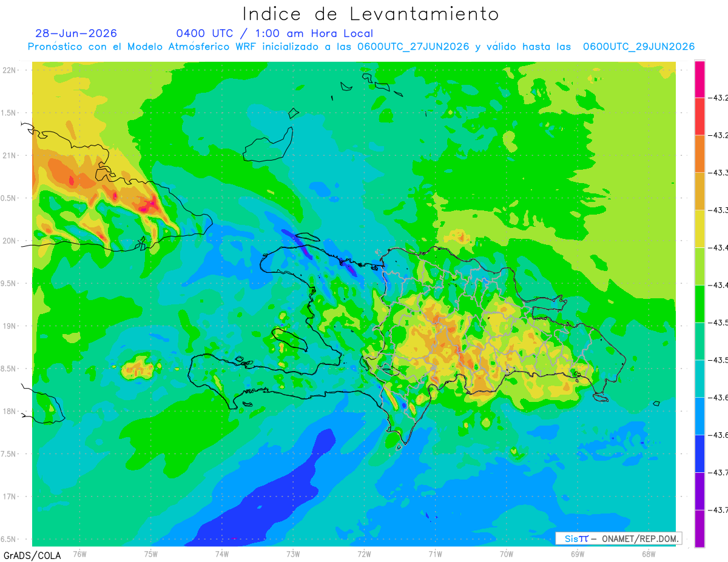The height and width of the screenshot is (562, 728).
Task: Click the '17N' latitude label
Action: point(10,497)
